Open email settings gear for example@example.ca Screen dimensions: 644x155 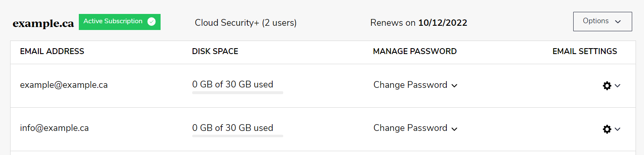(607, 86)
